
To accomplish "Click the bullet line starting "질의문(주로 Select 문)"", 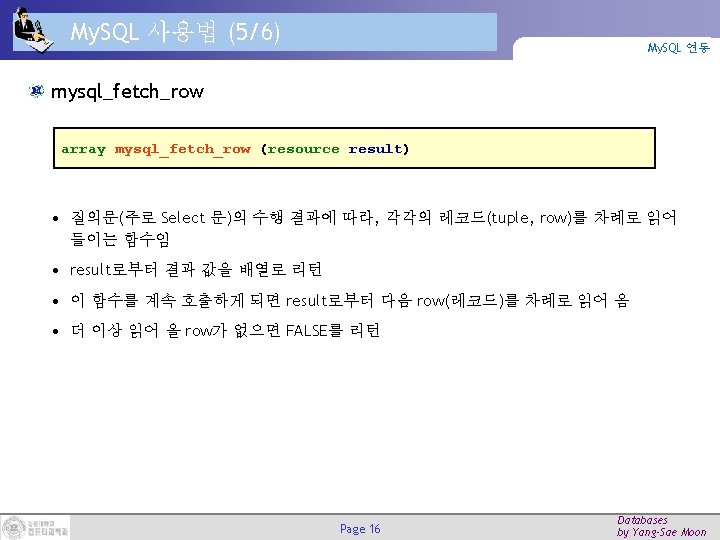I will (x=373, y=217).
